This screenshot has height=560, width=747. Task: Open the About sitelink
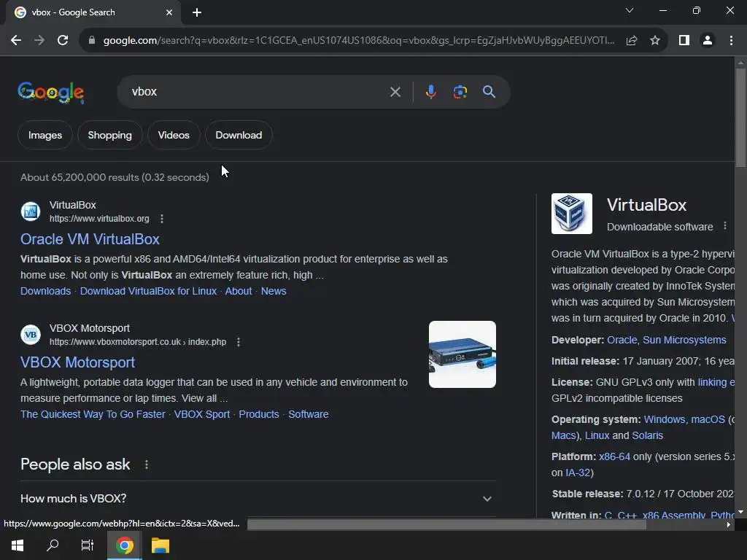pos(239,291)
